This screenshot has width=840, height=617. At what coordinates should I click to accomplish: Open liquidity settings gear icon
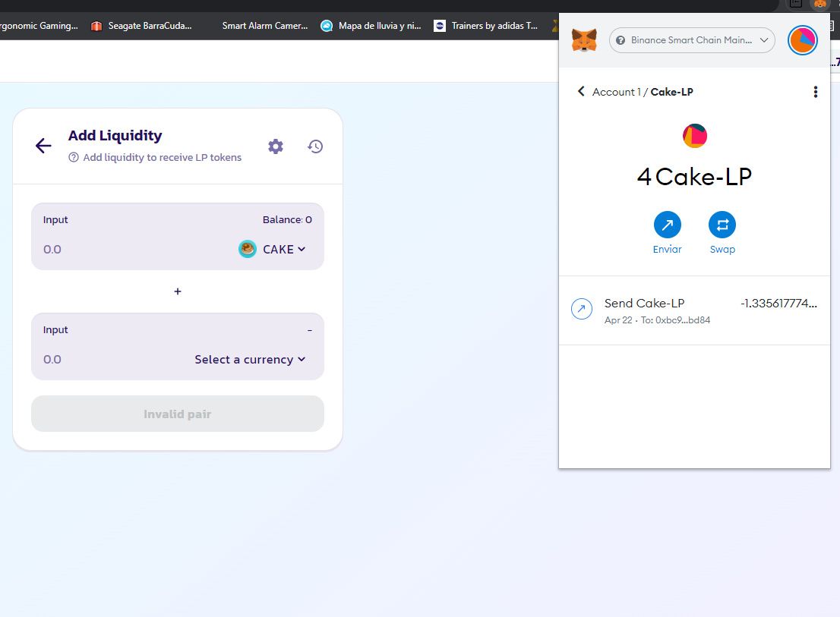(276, 146)
